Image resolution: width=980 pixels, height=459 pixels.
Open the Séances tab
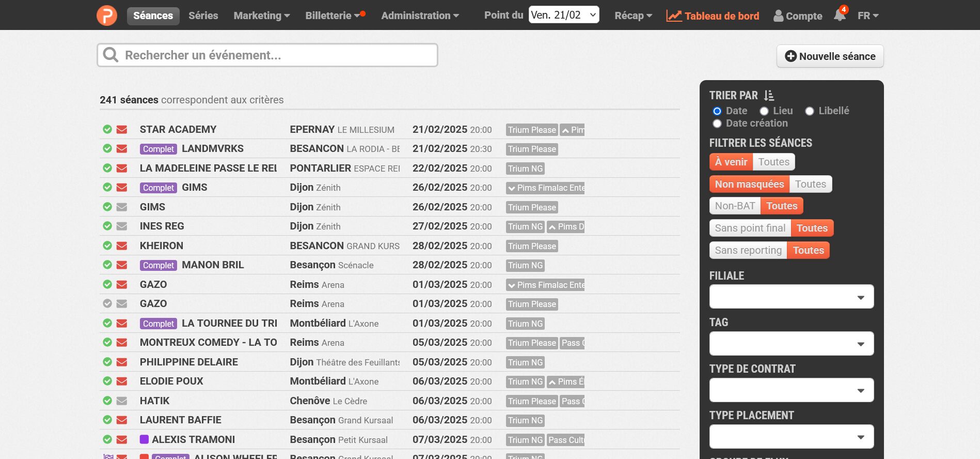[153, 16]
